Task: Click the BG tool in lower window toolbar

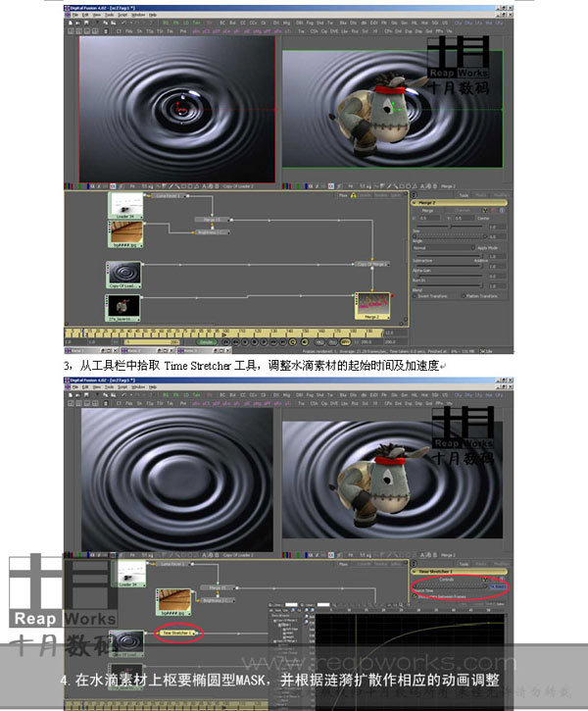Action: point(166,395)
